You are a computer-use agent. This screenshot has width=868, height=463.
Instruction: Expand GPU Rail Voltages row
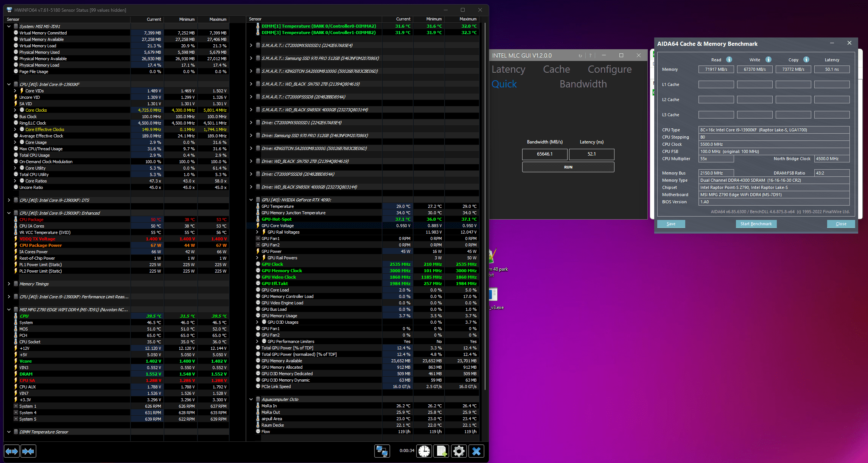[257, 232]
